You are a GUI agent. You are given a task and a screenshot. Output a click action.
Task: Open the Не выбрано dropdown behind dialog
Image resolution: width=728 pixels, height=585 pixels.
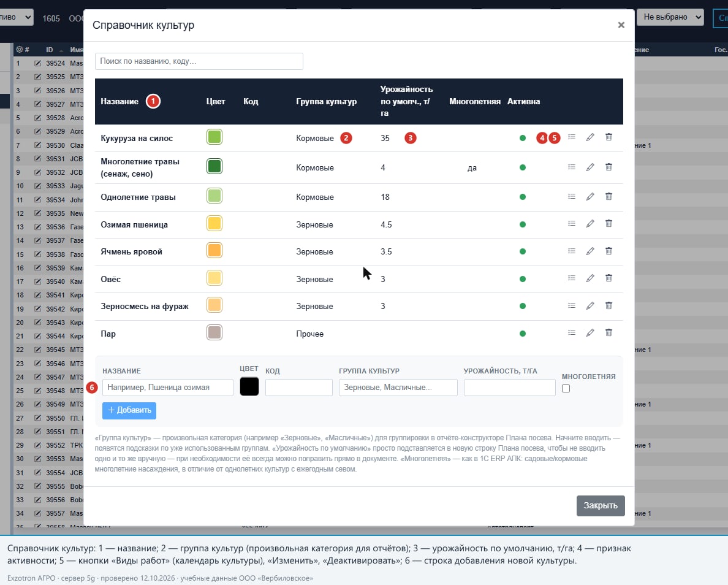(x=670, y=17)
